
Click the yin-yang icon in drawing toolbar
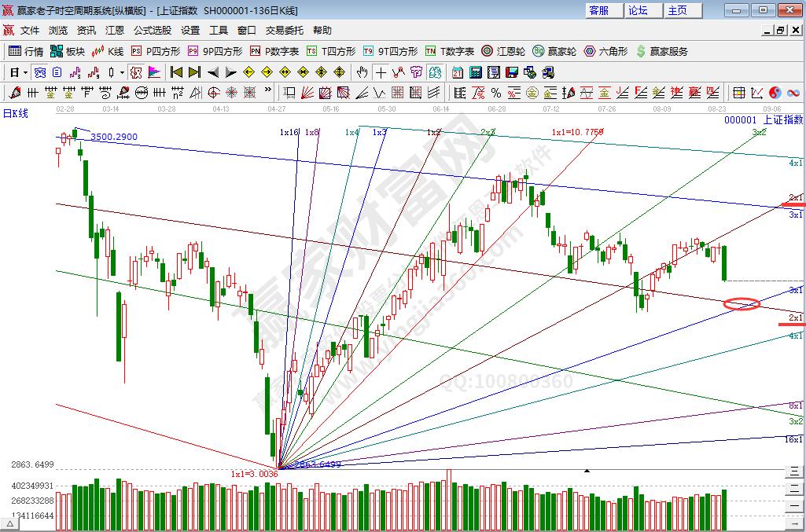pos(775,93)
